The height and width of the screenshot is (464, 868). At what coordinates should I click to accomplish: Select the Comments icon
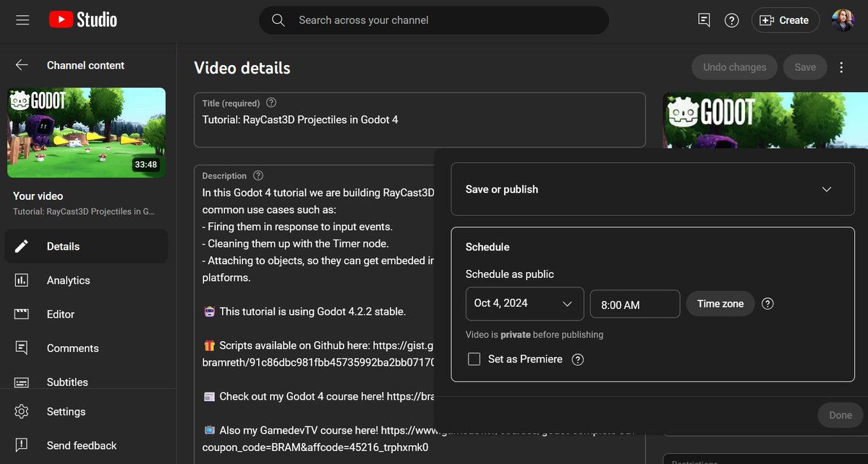pyautogui.click(x=22, y=348)
